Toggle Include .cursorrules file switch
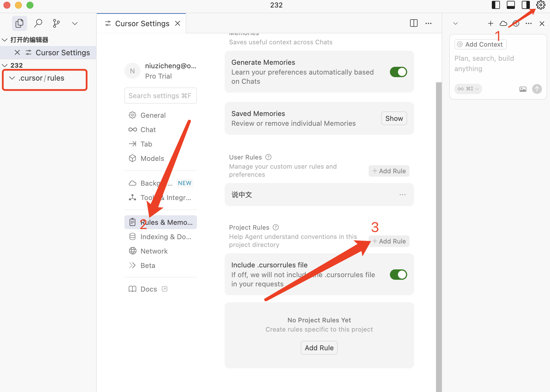The height and width of the screenshot is (392, 550). click(398, 275)
